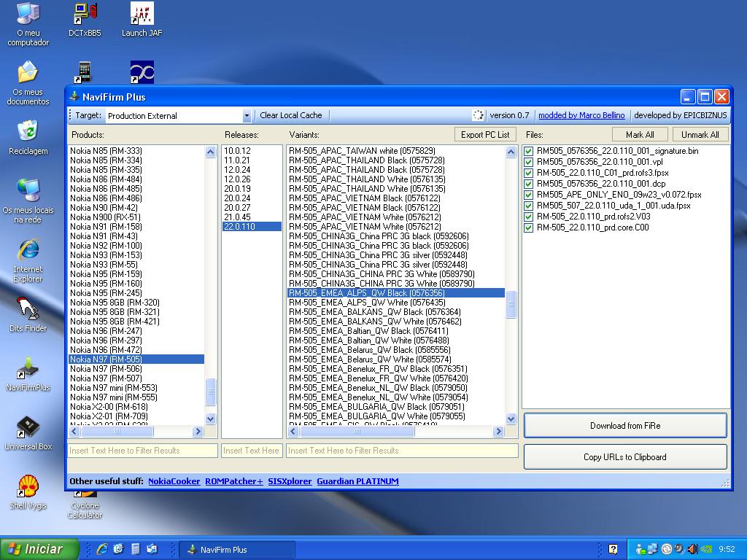
Task: Click the Releases filter text field
Action: click(252, 451)
